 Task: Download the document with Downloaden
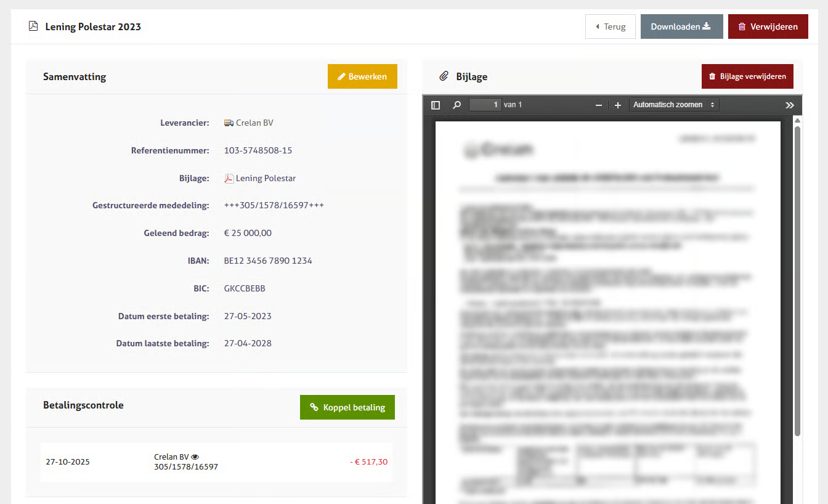(681, 26)
